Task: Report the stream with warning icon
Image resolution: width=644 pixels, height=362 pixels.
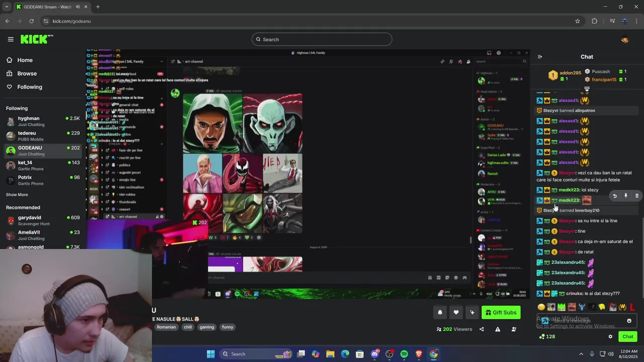Action: [498, 329]
